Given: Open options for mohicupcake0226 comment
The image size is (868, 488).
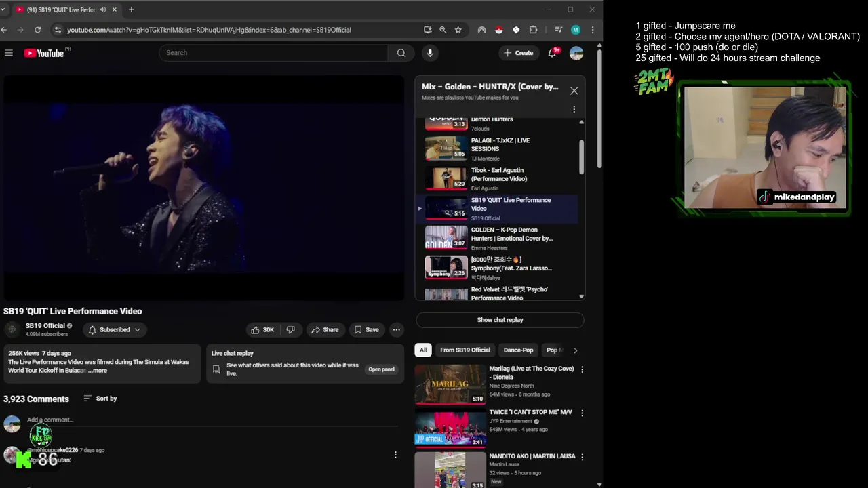Looking at the screenshot, I should (395, 455).
